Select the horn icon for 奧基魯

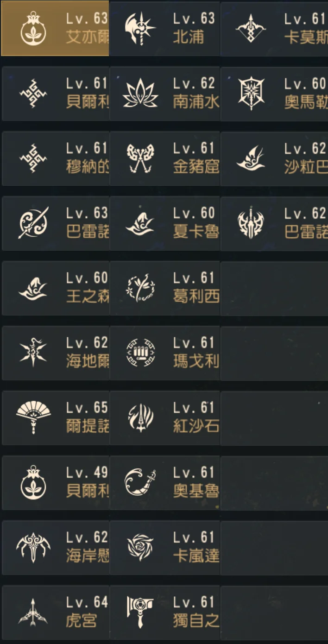pyautogui.click(x=140, y=483)
